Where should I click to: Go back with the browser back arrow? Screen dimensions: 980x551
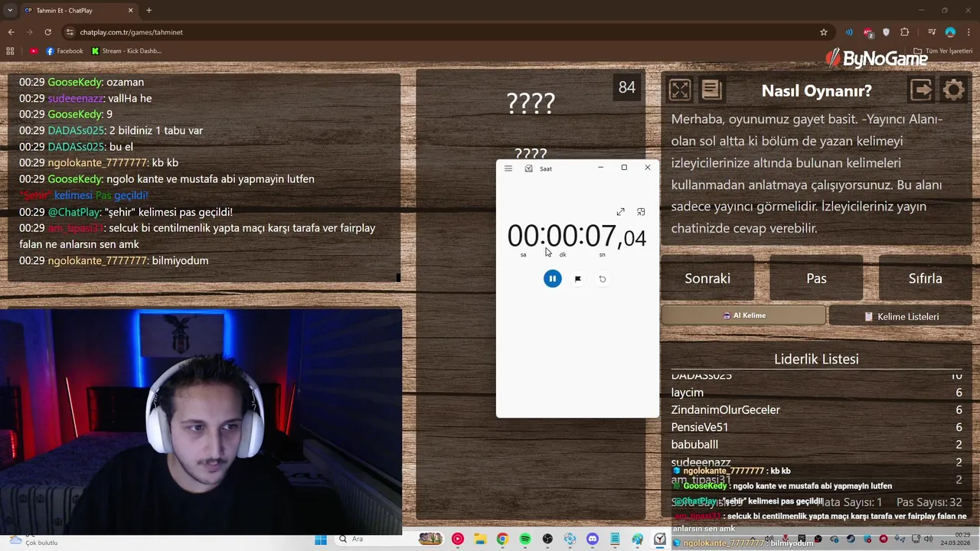(x=11, y=32)
